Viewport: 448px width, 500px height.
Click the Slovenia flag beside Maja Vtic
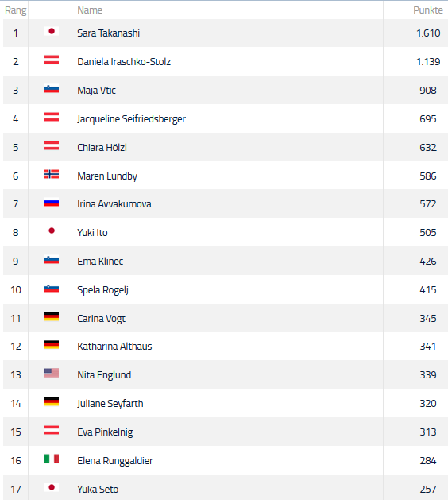(x=52, y=89)
